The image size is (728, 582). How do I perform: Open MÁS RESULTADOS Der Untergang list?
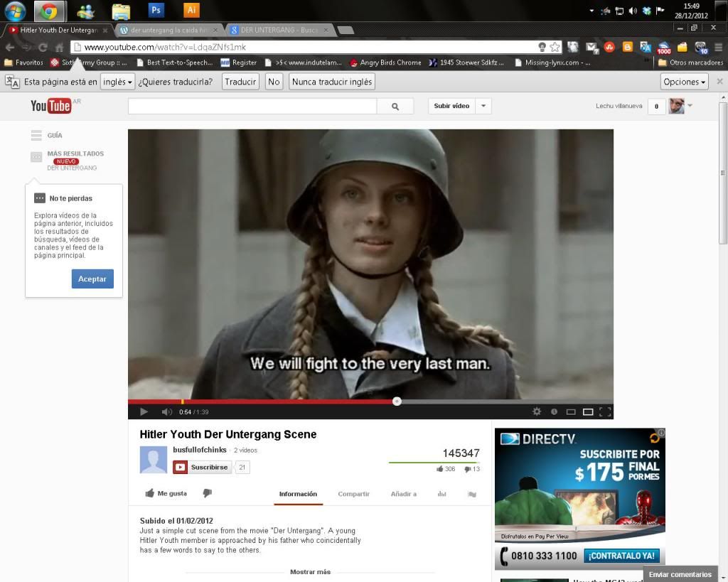(x=68, y=160)
